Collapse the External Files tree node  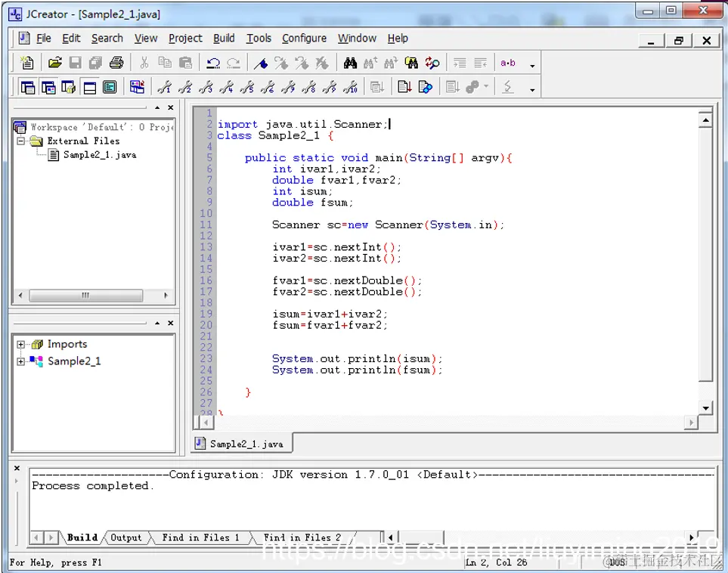click(x=21, y=141)
